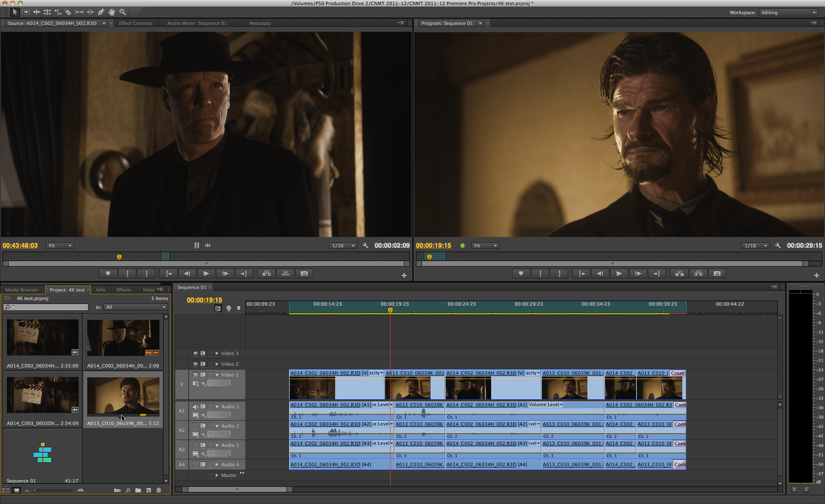The width and height of the screenshot is (825, 504).
Task: Collapse the Video 1 track
Action: click(217, 375)
